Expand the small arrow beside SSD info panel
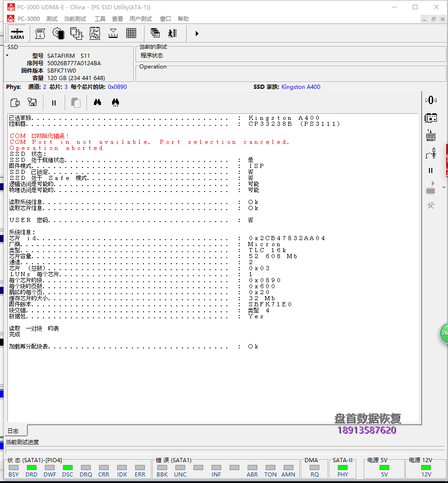The width and height of the screenshot is (448, 483). tap(7, 56)
